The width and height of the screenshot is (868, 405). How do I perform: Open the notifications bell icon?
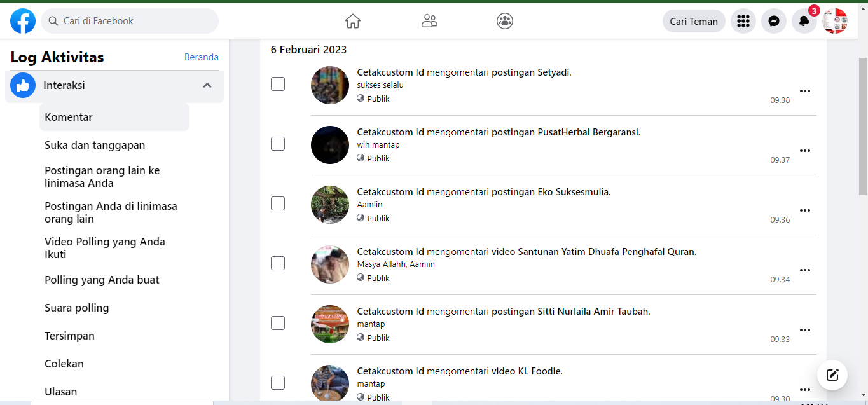[x=804, y=21]
